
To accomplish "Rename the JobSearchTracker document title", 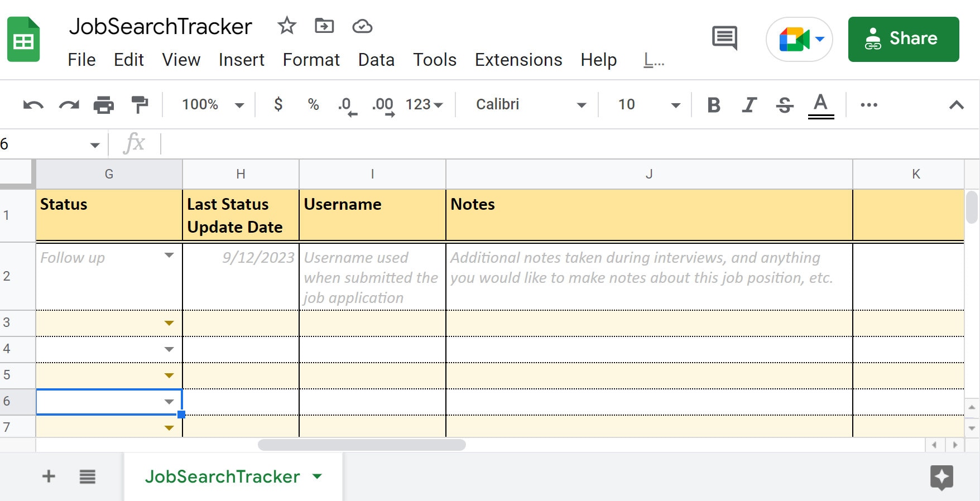I will pos(160,26).
